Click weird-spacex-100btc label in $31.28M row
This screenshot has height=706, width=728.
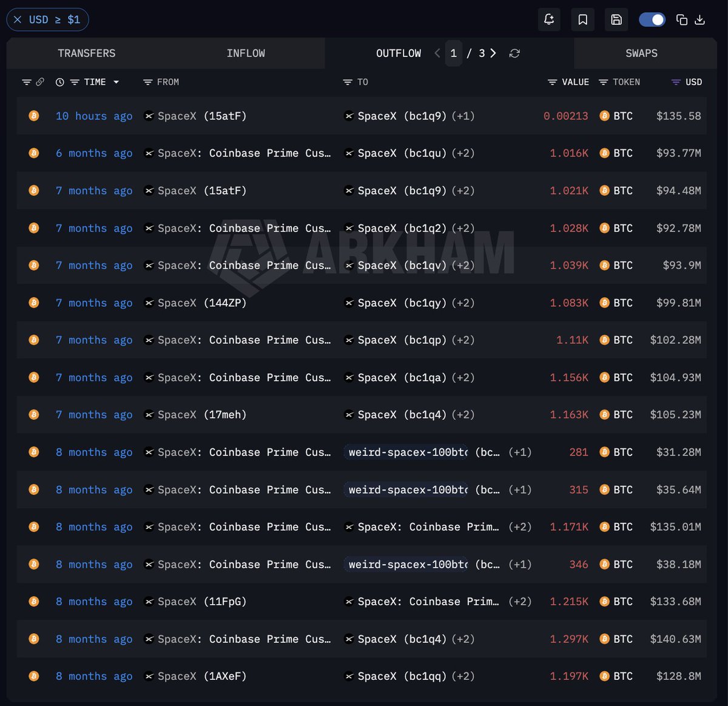[x=408, y=452]
